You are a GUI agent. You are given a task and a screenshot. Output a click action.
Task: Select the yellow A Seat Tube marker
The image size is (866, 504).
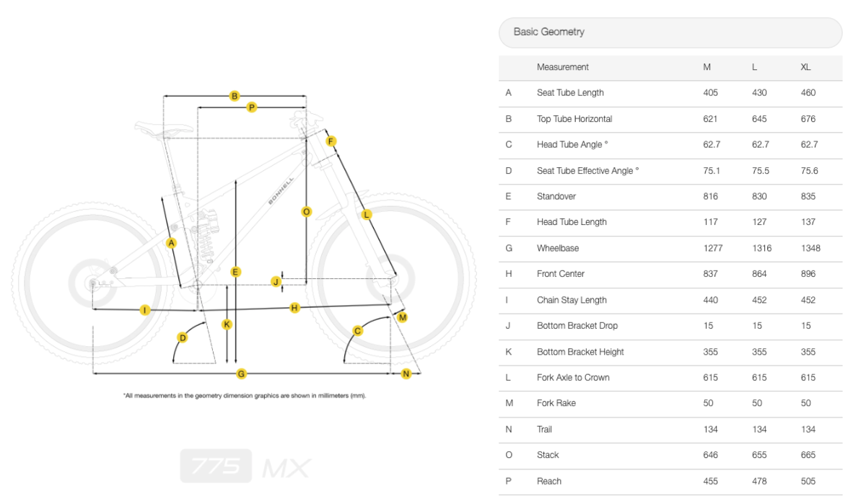point(171,243)
